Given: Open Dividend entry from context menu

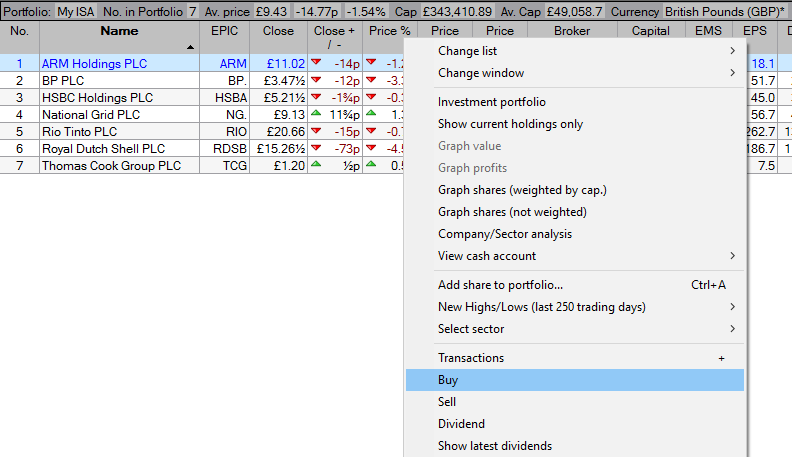Looking at the screenshot, I should click(575, 424).
